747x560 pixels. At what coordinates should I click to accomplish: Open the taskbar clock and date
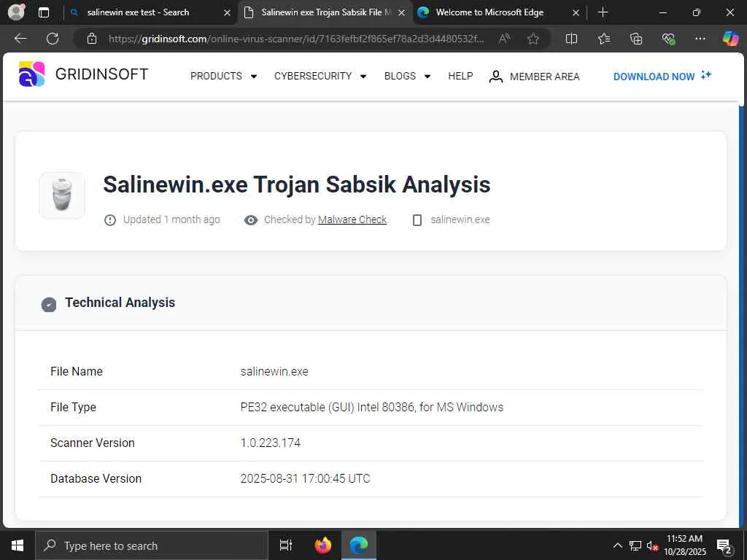(684, 545)
